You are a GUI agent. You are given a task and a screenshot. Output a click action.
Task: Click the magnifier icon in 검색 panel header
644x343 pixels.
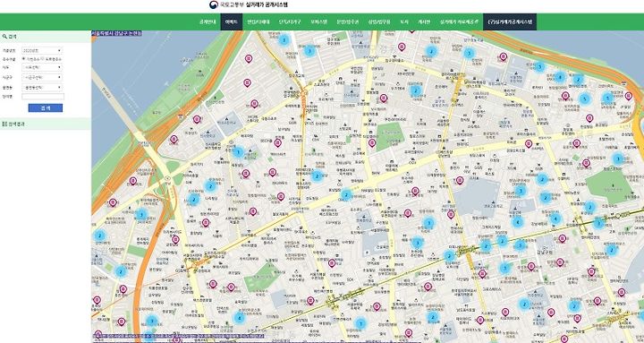[4, 36]
